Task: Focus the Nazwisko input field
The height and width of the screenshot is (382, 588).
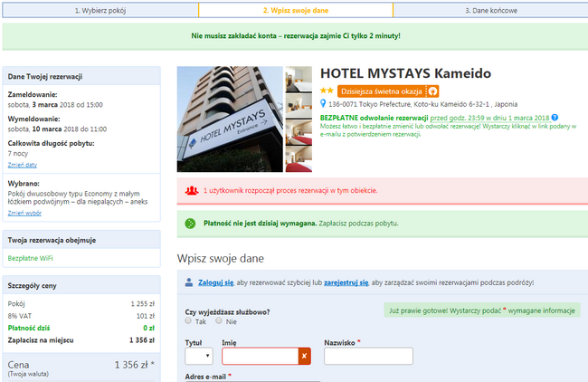Action: [x=368, y=356]
